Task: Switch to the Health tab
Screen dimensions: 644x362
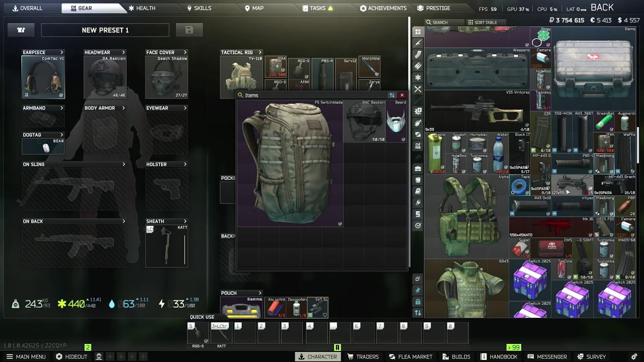Action: pos(142,8)
